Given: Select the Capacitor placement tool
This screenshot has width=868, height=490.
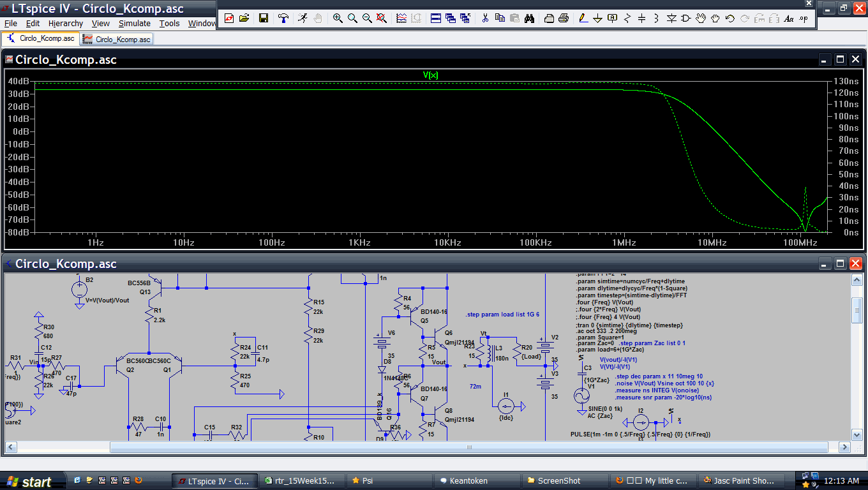Looking at the screenshot, I should click(642, 19).
